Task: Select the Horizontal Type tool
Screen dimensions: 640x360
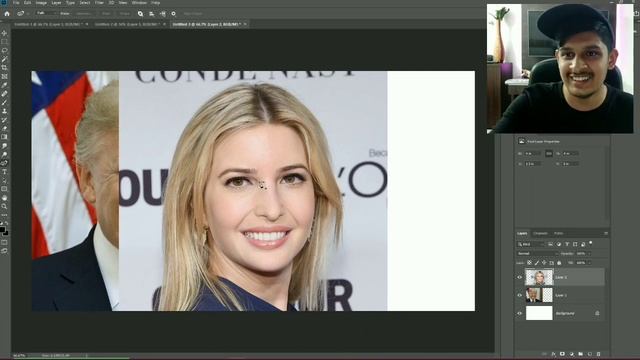Action: pos(4,171)
